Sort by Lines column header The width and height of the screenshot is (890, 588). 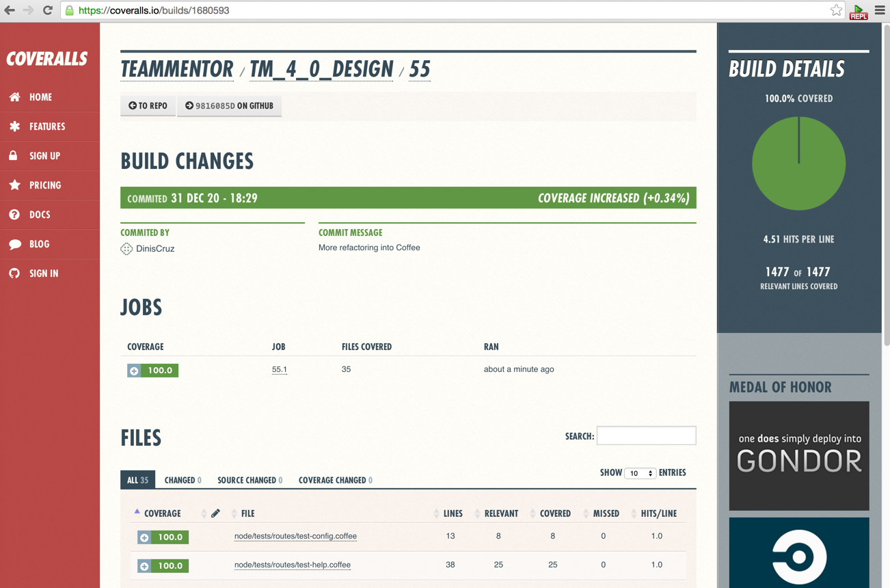pos(453,513)
